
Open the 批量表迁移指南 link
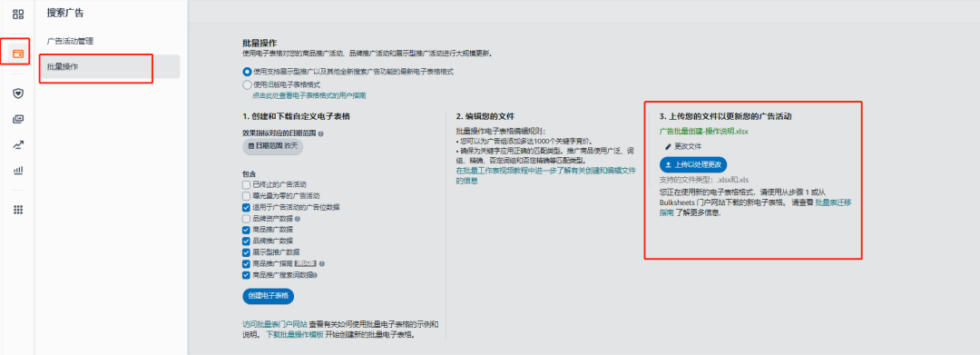755,208
